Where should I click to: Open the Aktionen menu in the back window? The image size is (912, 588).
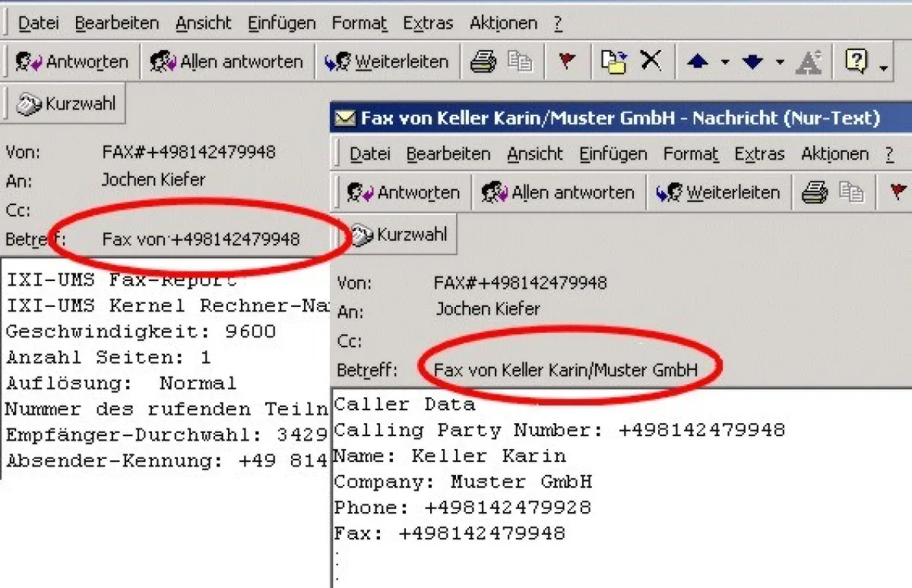[503, 23]
